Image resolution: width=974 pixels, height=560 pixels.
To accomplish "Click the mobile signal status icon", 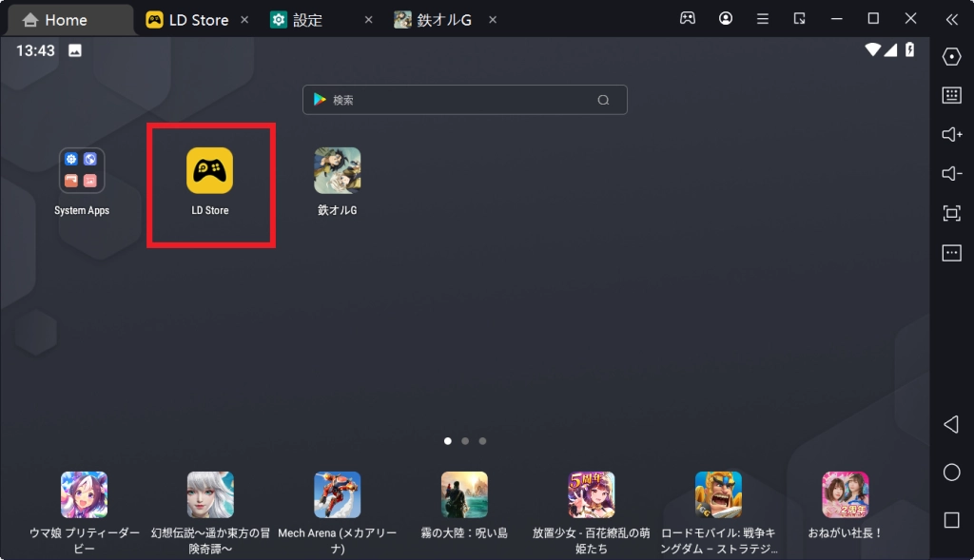I will 890,49.
